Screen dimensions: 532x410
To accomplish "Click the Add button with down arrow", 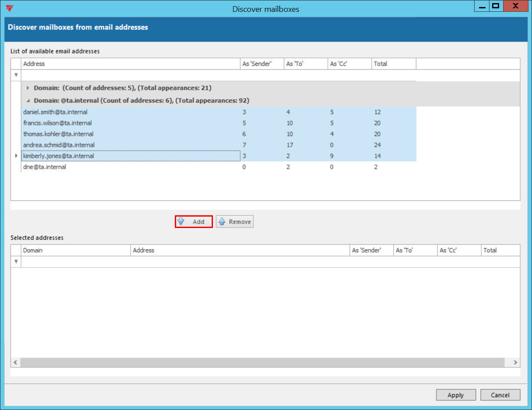I will pyautogui.click(x=194, y=222).
